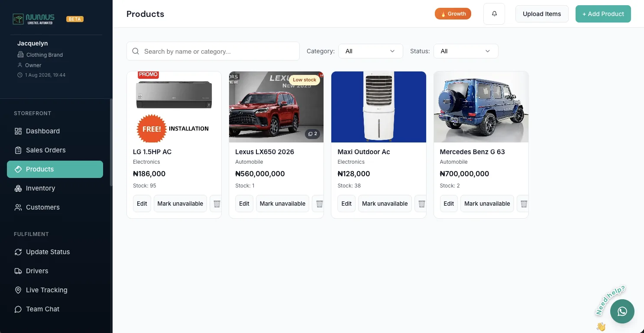Click the Mercedes Benz G 63 title
The width and height of the screenshot is (644, 333).
(472, 152)
